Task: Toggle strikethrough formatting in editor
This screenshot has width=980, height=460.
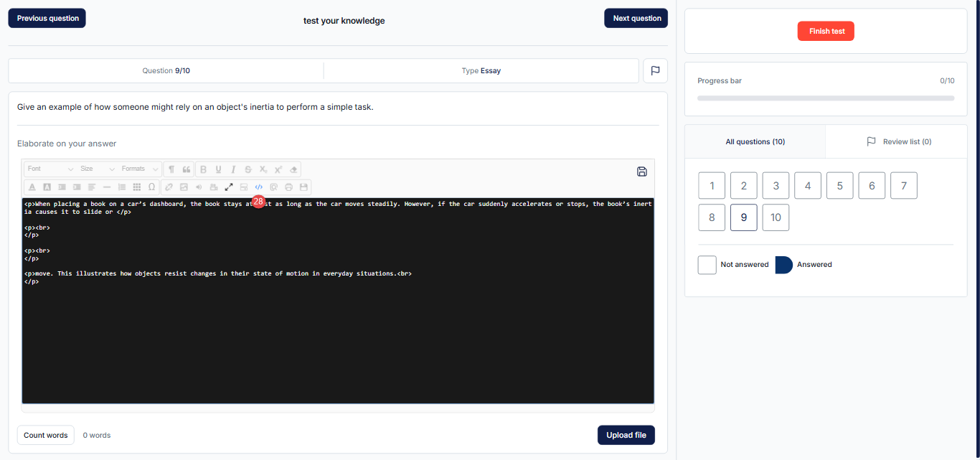Action: click(248, 169)
